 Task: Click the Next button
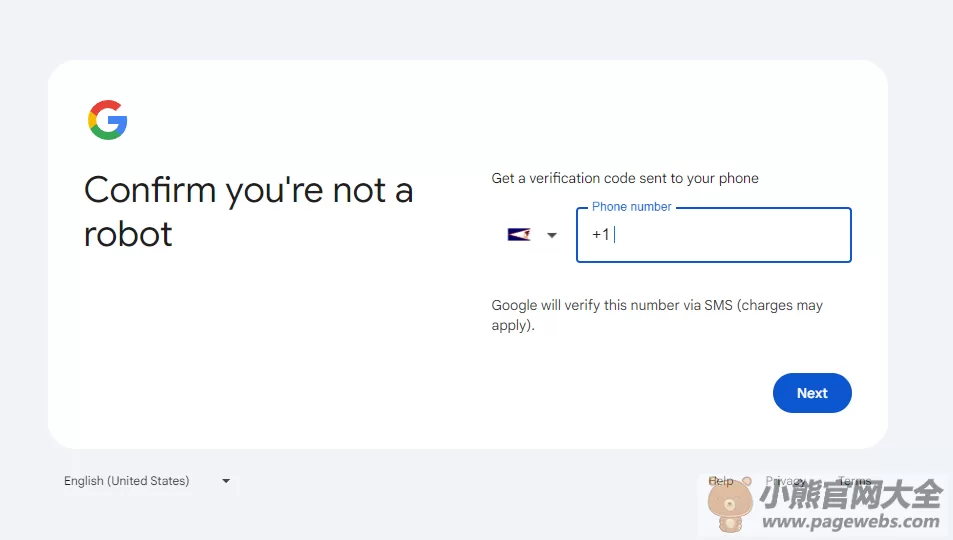tap(812, 393)
